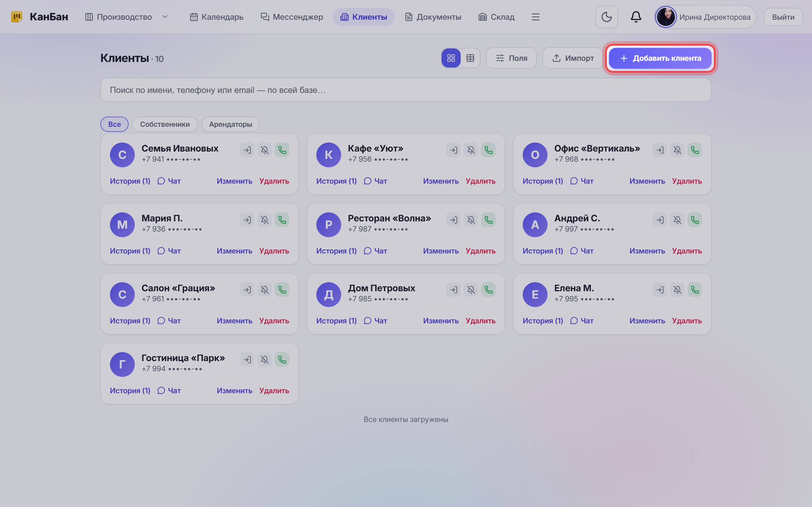Click chat icon on Мария П. card
Screen dimensions: 812x507
pos(161,251)
